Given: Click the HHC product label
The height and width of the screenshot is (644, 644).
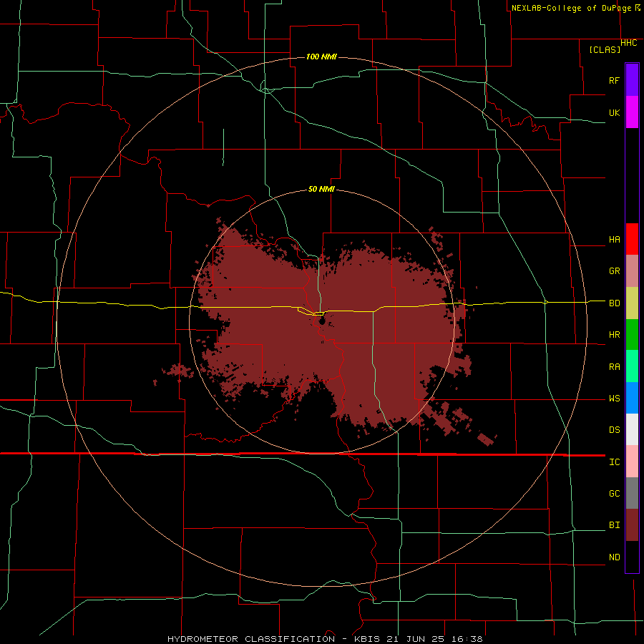Looking at the screenshot, I should pyautogui.click(x=628, y=43).
